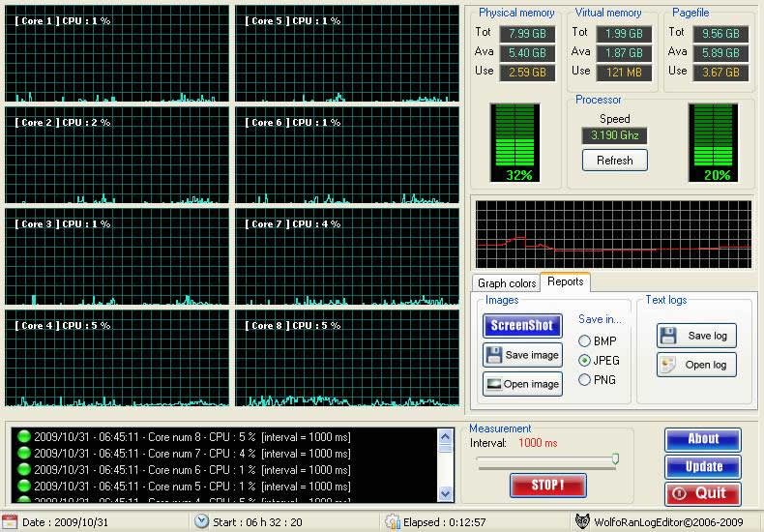Check for updates with the Update button

(703, 467)
